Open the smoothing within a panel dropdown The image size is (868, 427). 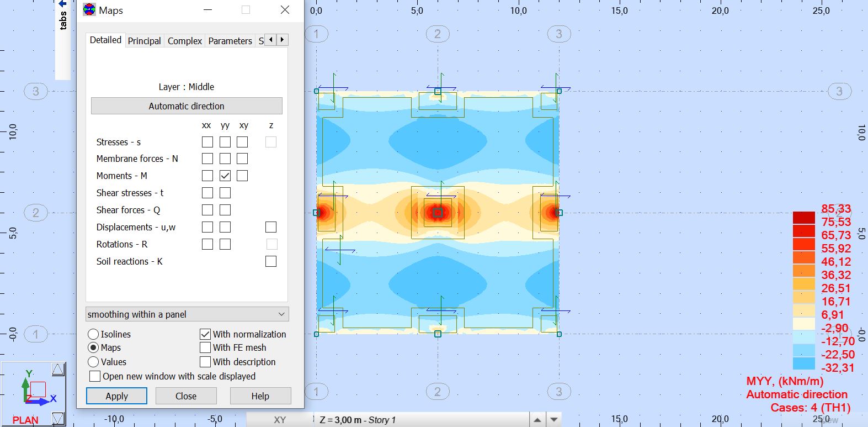click(187, 314)
